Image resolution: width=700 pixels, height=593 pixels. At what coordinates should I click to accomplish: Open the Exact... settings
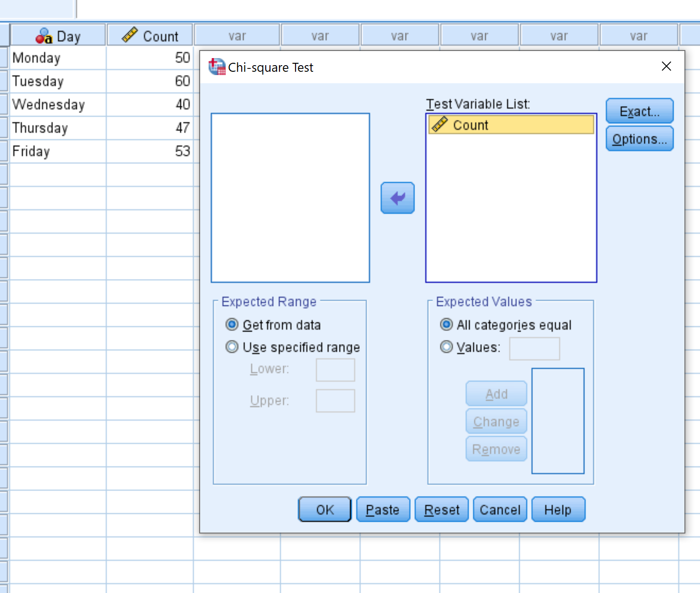tap(640, 111)
